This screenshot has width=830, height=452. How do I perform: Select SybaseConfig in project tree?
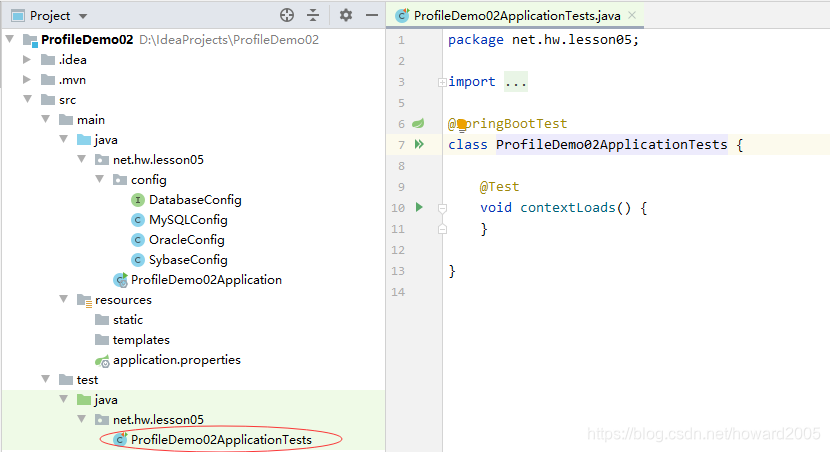click(x=188, y=260)
